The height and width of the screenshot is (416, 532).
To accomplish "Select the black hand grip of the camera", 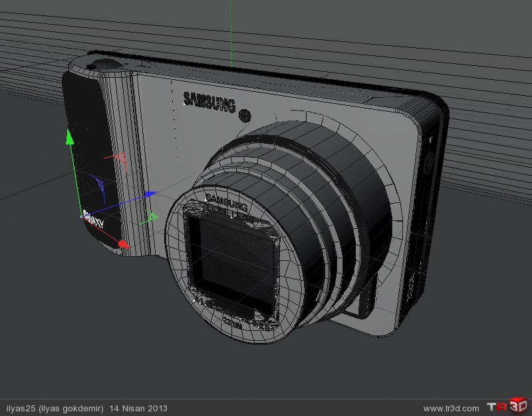I will pyautogui.click(x=91, y=160).
